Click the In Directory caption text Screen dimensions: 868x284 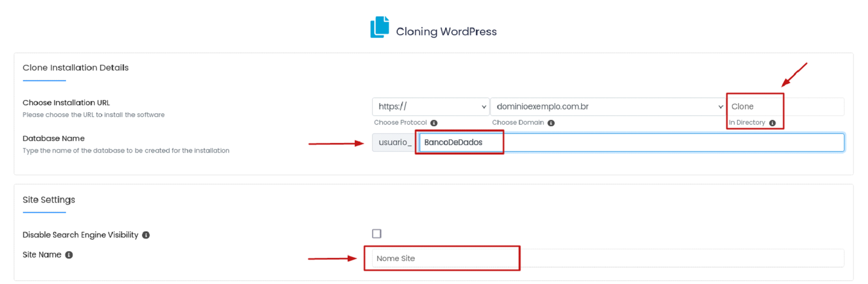click(x=747, y=123)
